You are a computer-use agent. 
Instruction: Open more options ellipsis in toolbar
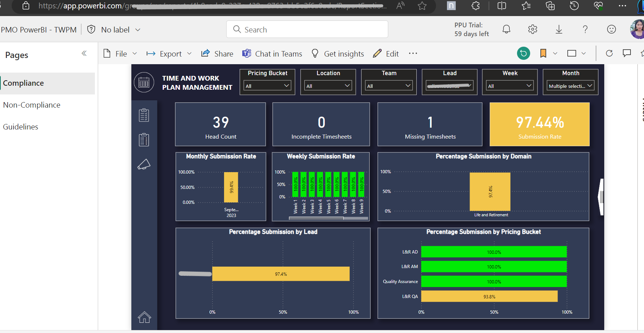point(413,54)
